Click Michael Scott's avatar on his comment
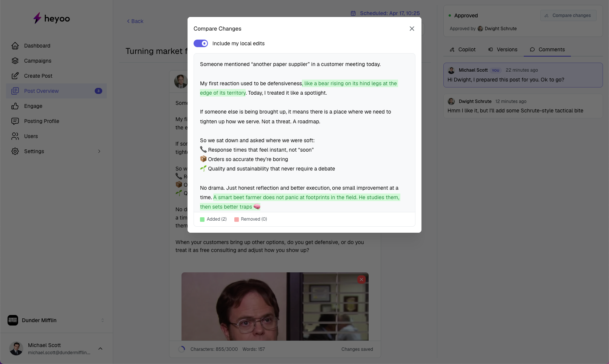The height and width of the screenshot is (364, 609). click(x=451, y=70)
